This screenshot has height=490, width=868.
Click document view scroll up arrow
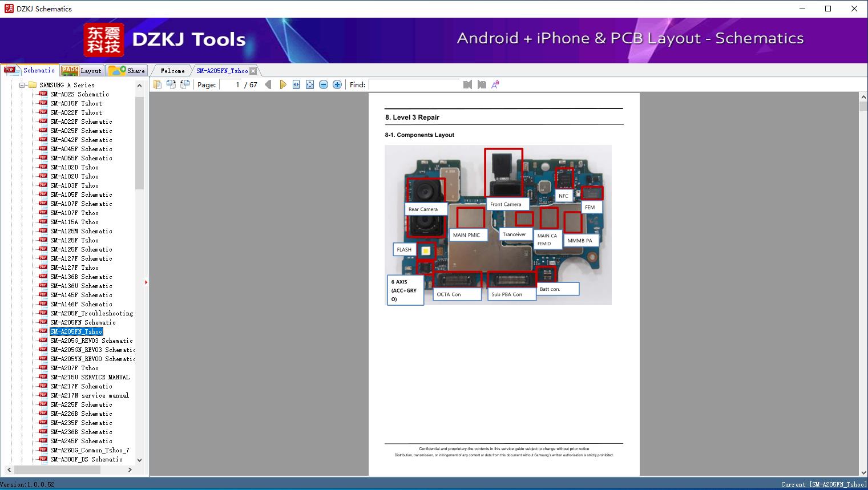(x=863, y=98)
